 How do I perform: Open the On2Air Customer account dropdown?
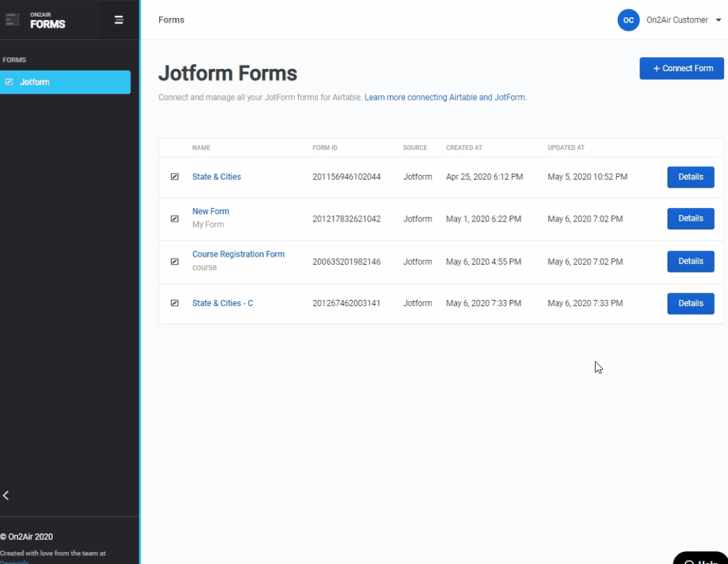coord(683,20)
